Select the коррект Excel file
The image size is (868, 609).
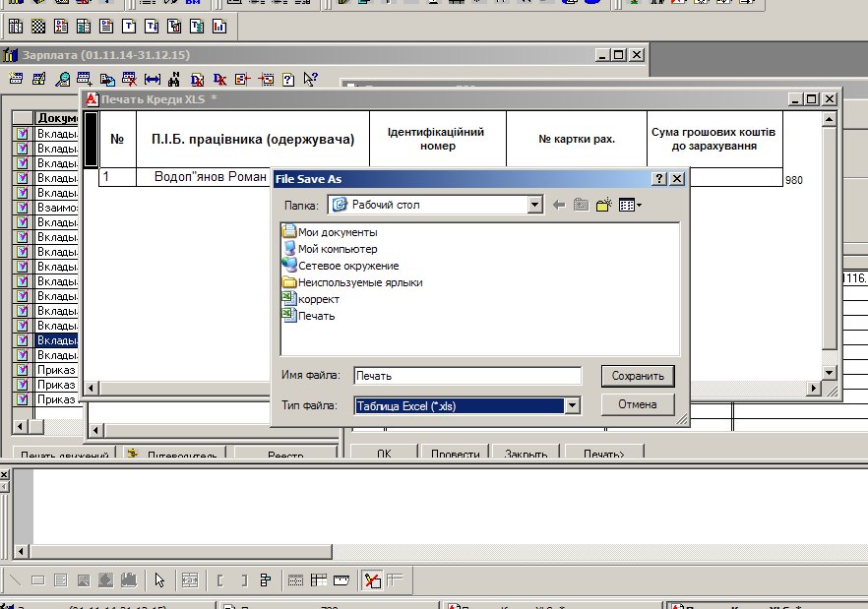[318, 299]
